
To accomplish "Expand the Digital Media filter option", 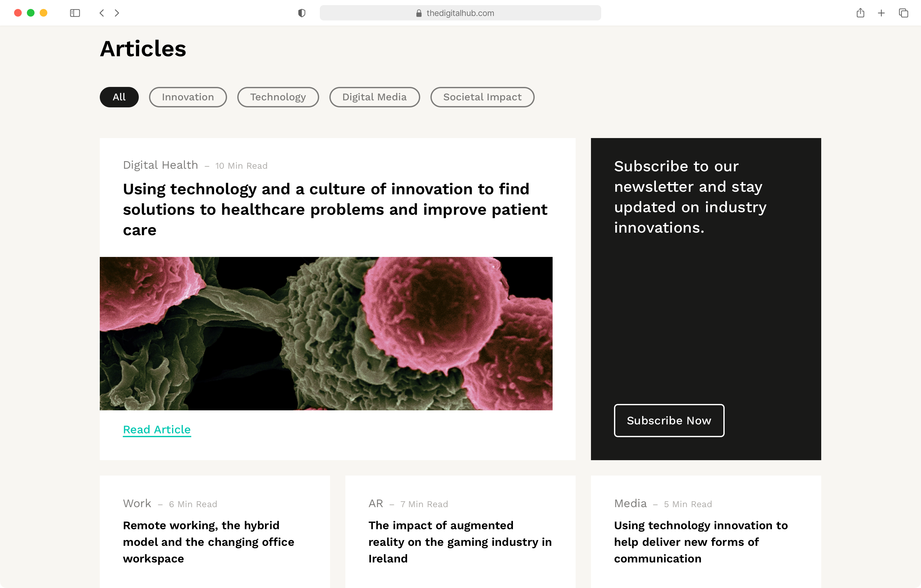I will tap(374, 97).
